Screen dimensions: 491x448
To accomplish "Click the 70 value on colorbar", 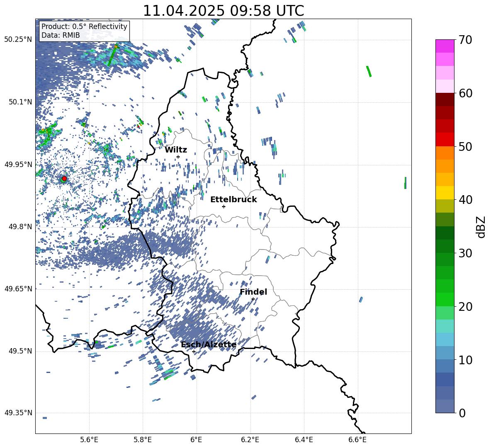I will point(465,40).
